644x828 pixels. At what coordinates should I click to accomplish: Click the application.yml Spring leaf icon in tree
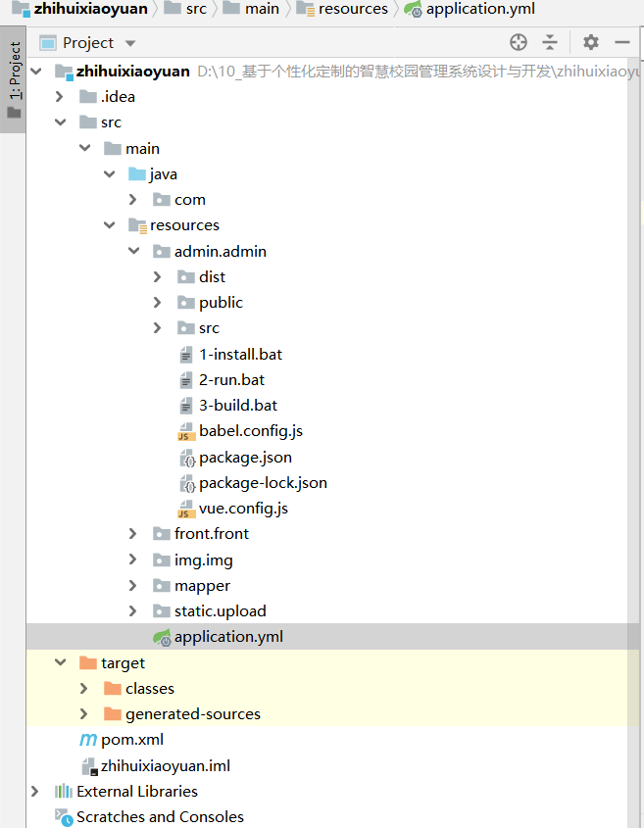pyautogui.click(x=162, y=637)
